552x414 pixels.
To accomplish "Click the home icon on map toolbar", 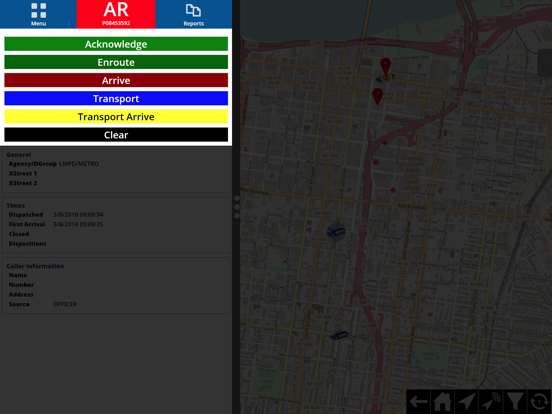I will 443,401.
